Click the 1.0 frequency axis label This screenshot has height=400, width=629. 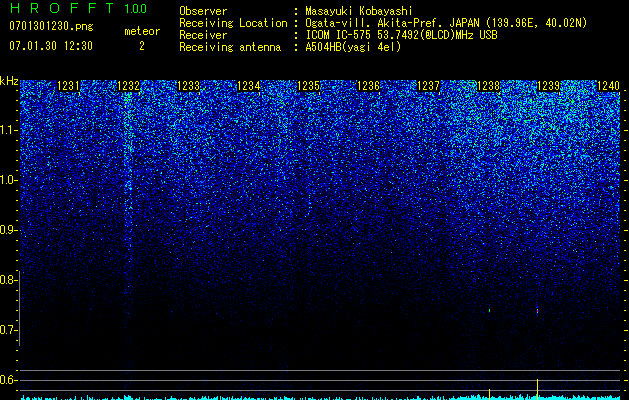pyautogui.click(x=9, y=180)
